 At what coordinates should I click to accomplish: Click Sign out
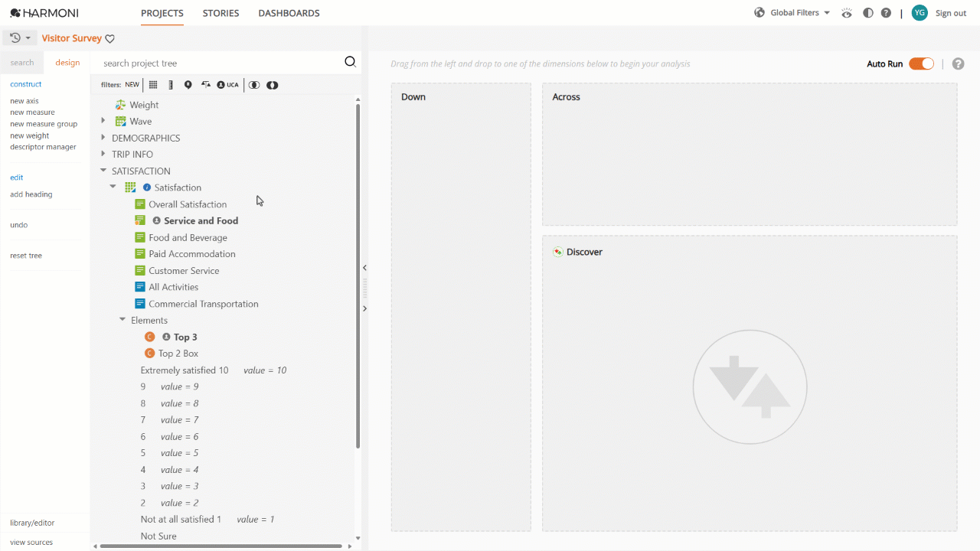(951, 13)
